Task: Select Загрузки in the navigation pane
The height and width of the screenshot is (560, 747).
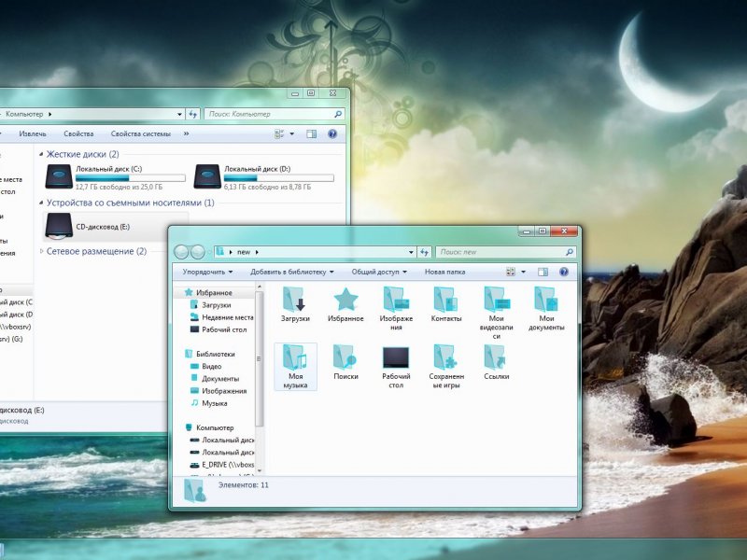Action: pyautogui.click(x=216, y=305)
